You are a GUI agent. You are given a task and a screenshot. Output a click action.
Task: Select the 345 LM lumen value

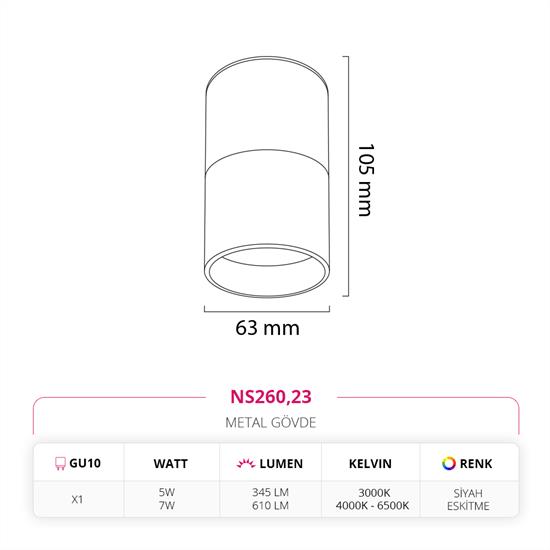tap(270, 492)
